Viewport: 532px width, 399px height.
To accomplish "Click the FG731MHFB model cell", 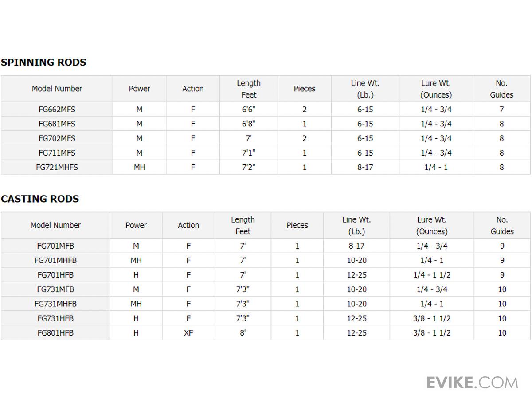I will tap(55, 304).
